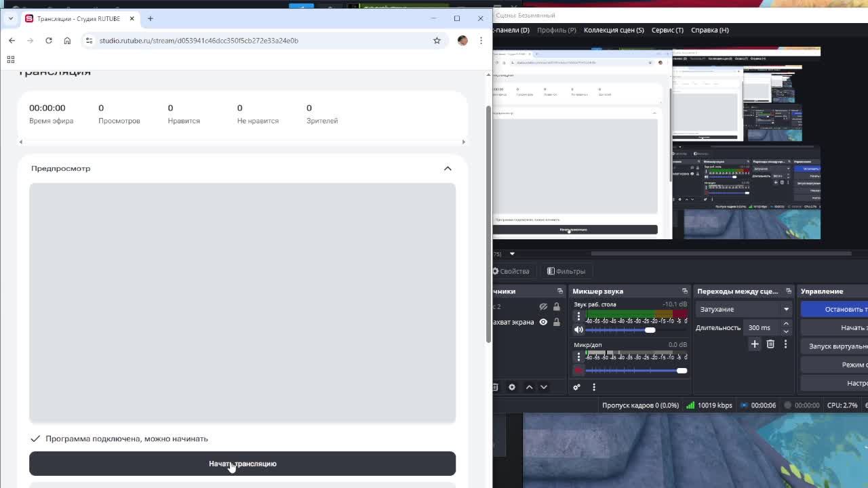Click the Длительность 300 ms field

(x=762, y=327)
